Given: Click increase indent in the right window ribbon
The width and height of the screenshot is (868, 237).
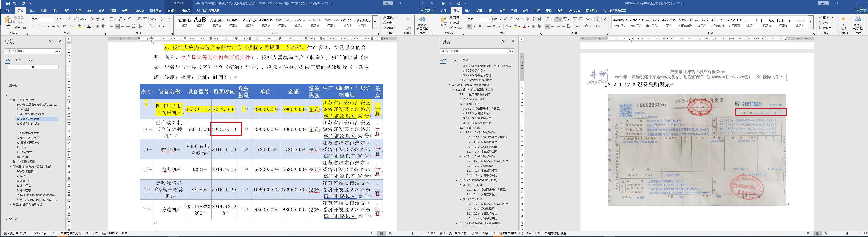Looking at the screenshot, I should [x=581, y=19].
